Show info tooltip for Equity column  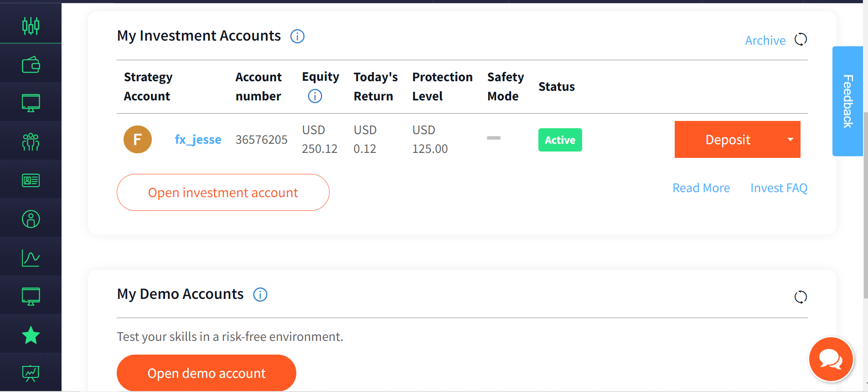pos(315,96)
